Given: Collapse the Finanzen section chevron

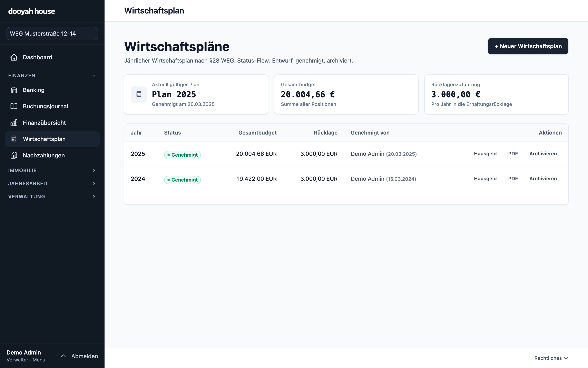Looking at the screenshot, I should coord(94,76).
